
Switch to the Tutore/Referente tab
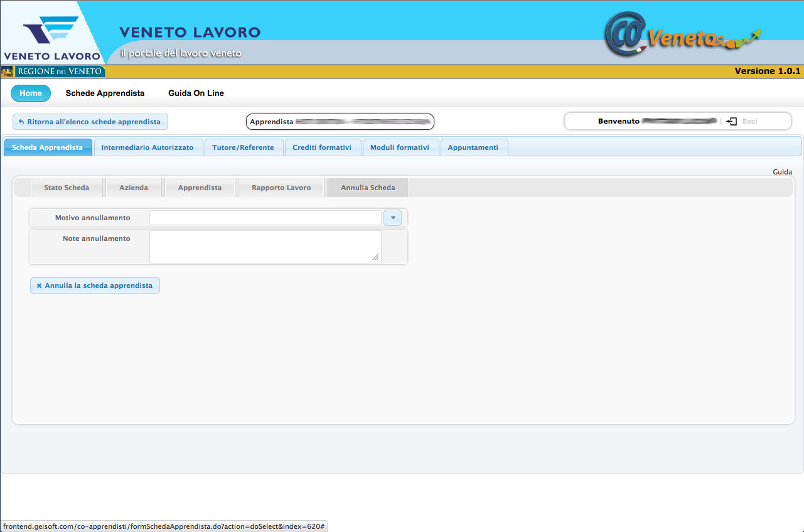point(243,147)
